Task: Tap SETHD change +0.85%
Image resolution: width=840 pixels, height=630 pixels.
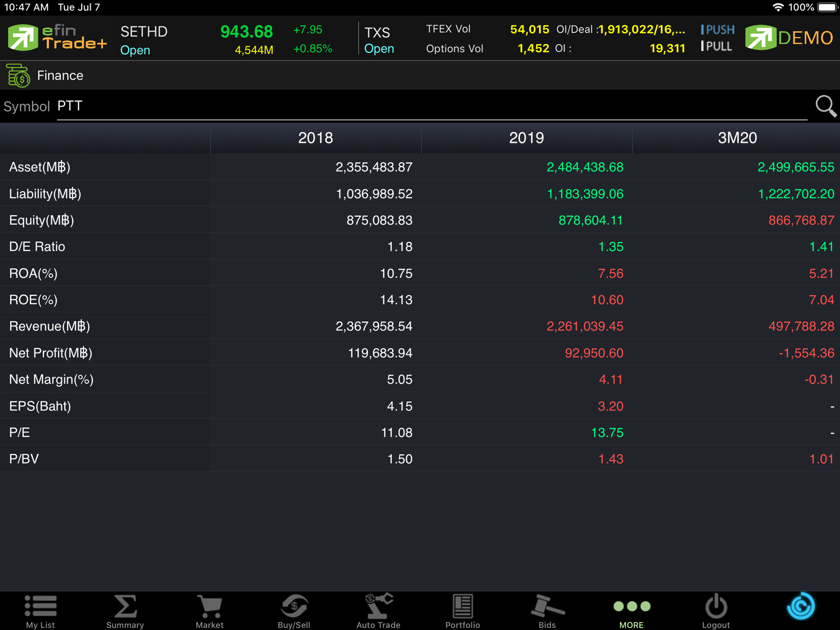Action: click(x=313, y=49)
